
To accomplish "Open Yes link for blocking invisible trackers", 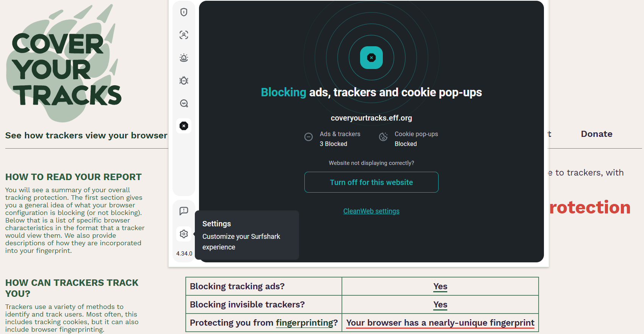I will pyautogui.click(x=440, y=304).
